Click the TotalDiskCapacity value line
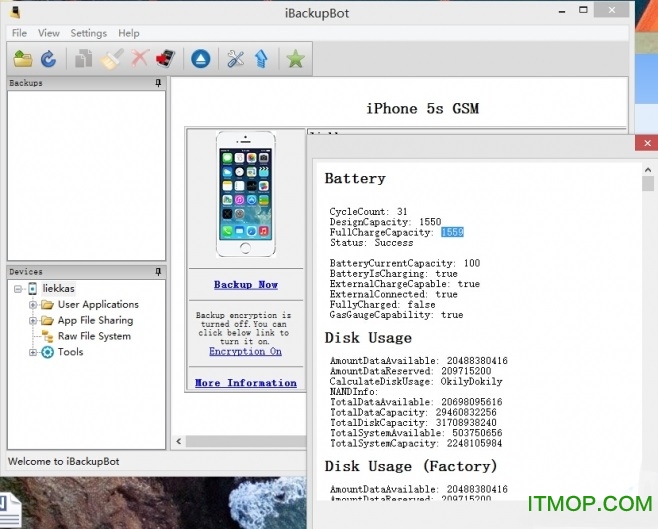Image resolution: width=658 pixels, height=529 pixels. [x=413, y=422]
